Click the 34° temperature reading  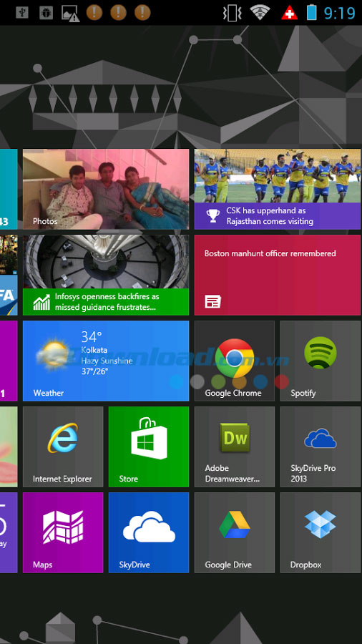click(92, 337)
